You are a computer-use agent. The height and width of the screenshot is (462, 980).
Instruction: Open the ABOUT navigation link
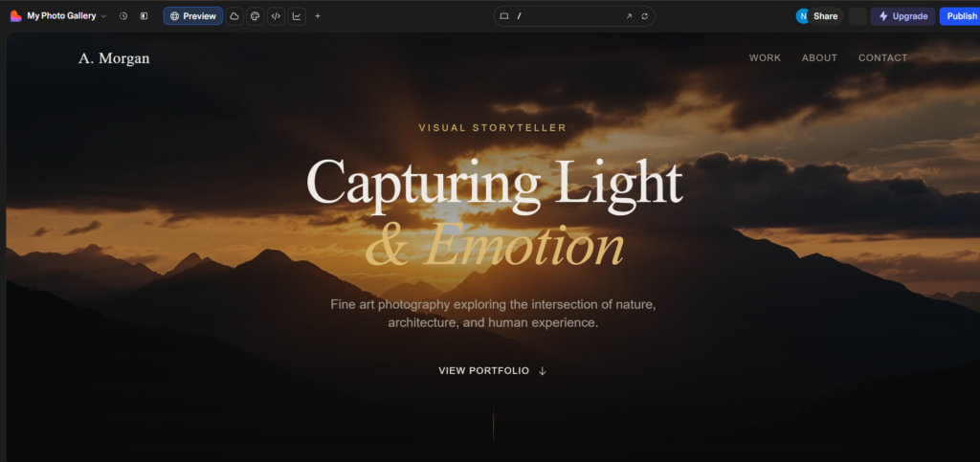click(x=819, y=58)
